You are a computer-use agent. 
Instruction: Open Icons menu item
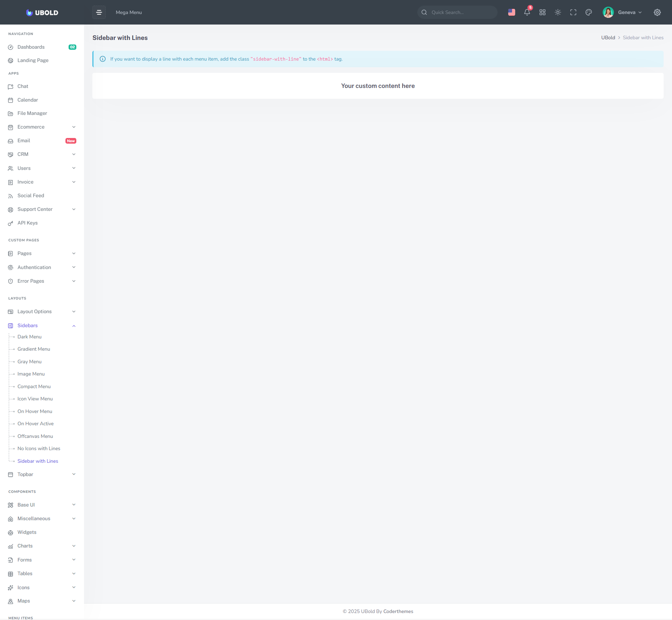[42, 587]
